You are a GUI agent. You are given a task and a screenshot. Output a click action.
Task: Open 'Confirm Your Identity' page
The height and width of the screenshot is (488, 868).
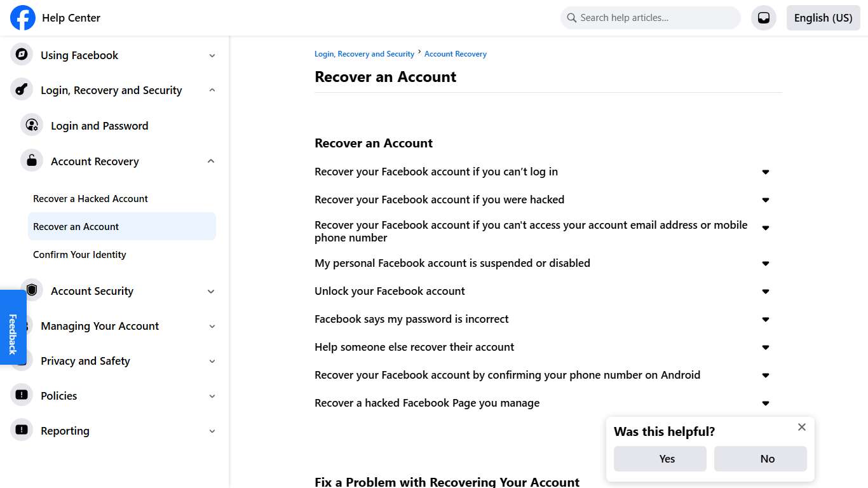pos(79,254)
